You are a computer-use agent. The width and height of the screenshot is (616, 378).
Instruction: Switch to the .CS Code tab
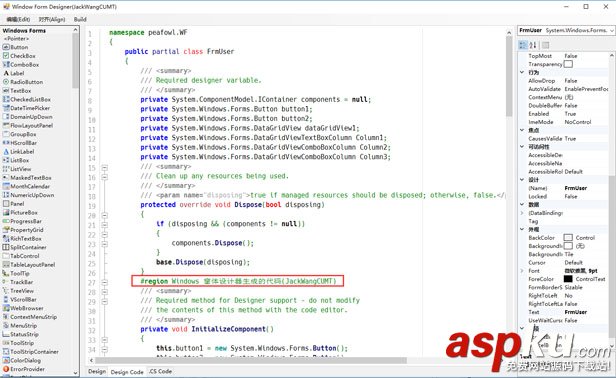click(x=160, y=371)
